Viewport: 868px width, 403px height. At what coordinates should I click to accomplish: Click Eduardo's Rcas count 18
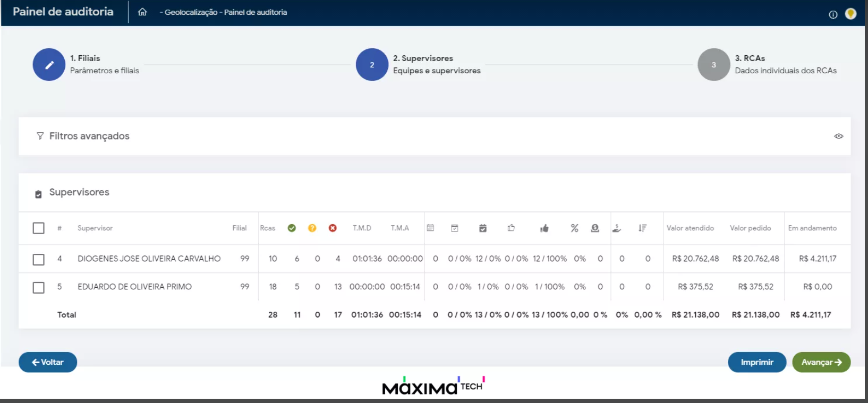[x=273, y=287]
